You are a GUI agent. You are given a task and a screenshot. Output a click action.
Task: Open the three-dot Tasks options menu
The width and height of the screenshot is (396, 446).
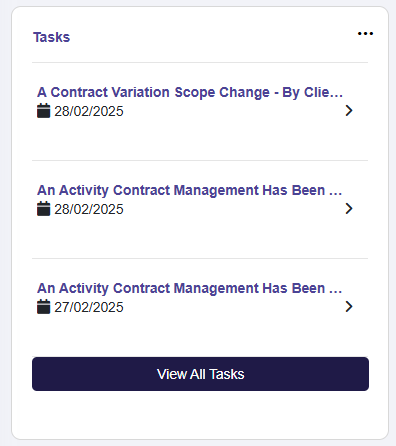(x=365, y=33)
